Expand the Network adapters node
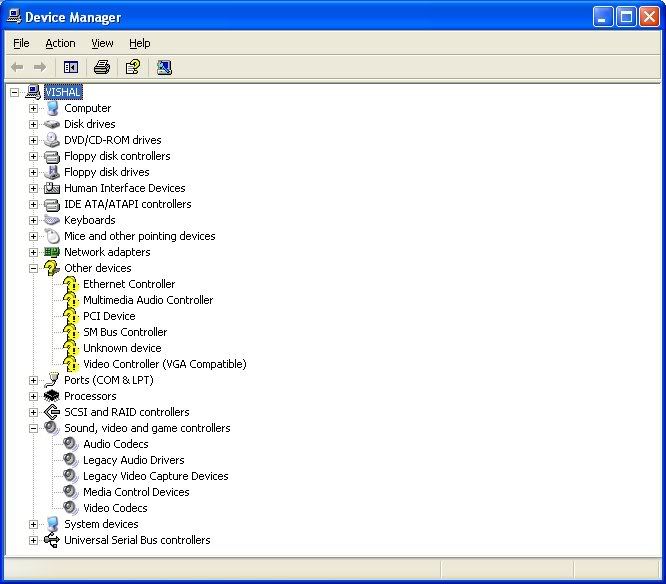Screen dimensions: 666x584 coord(34,252)
